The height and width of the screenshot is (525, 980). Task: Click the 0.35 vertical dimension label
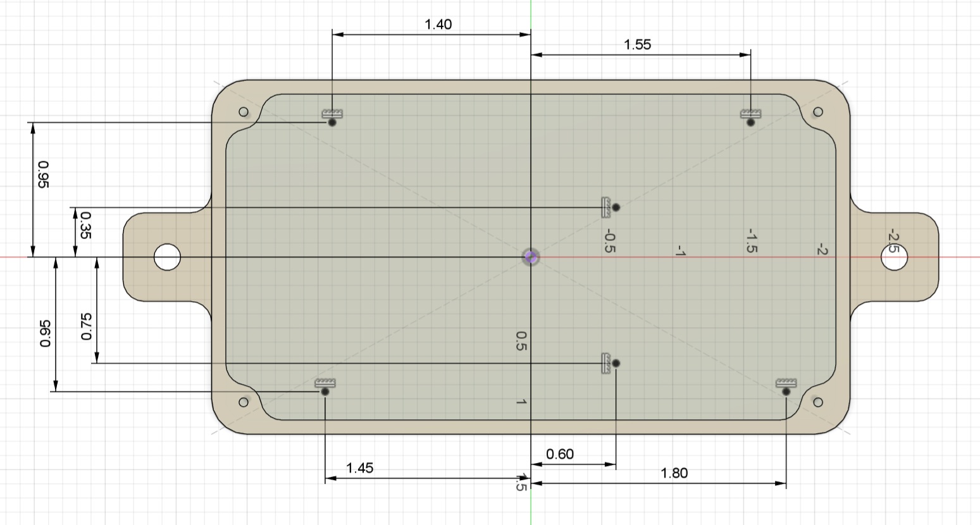pyautogui.click(x=85, y=225)
